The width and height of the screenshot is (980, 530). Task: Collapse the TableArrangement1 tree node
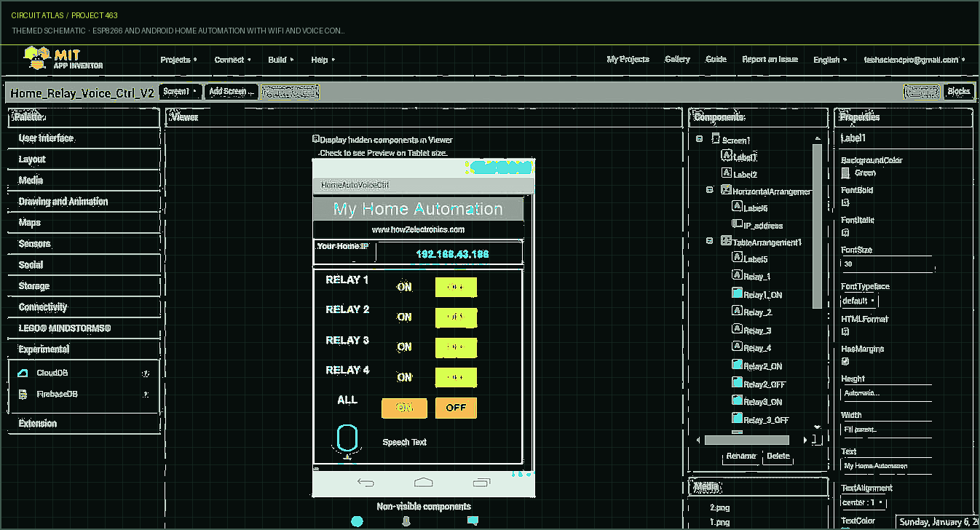pyautogui.click(x=710, y=241)
